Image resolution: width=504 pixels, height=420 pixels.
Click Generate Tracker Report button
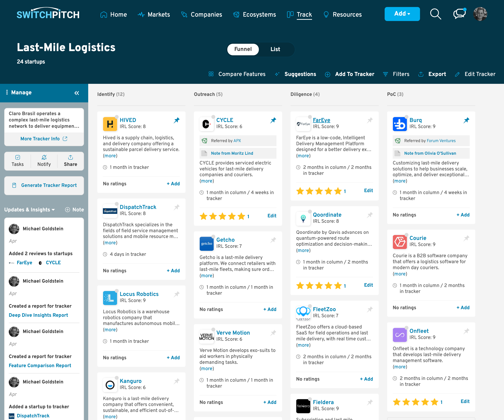pos(44,185)
